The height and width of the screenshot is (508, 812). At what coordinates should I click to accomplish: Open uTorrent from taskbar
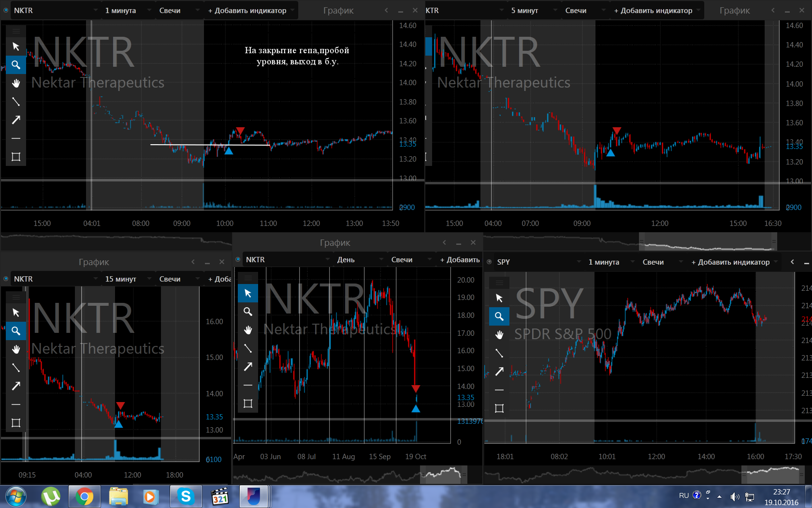point(51,496)
